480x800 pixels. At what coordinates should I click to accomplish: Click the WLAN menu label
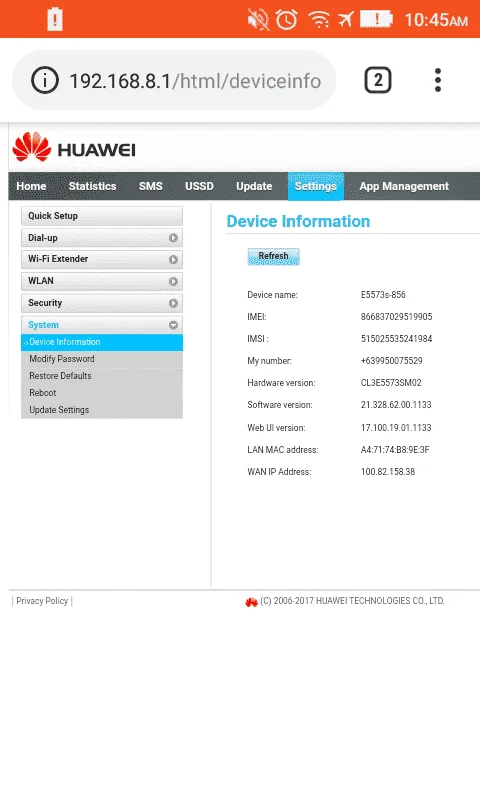(x=41, y=281)
